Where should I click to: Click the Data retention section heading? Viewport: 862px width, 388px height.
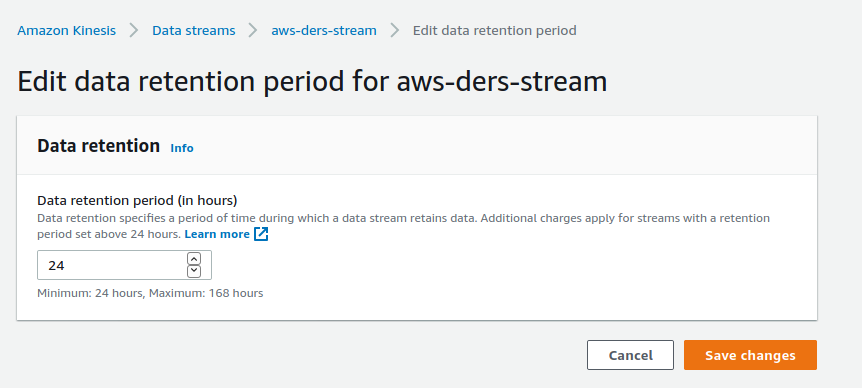pyautogui.click(x=98, y=146)
